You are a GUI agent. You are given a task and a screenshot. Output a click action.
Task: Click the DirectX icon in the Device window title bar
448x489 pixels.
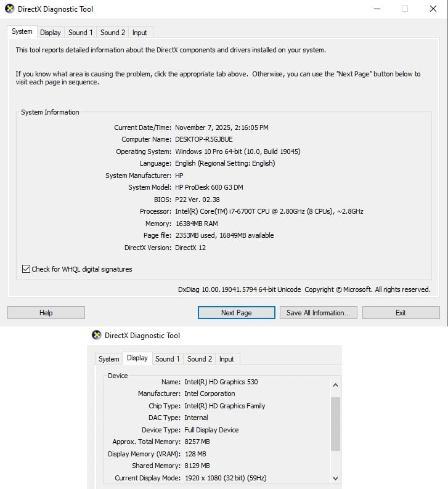97,336
